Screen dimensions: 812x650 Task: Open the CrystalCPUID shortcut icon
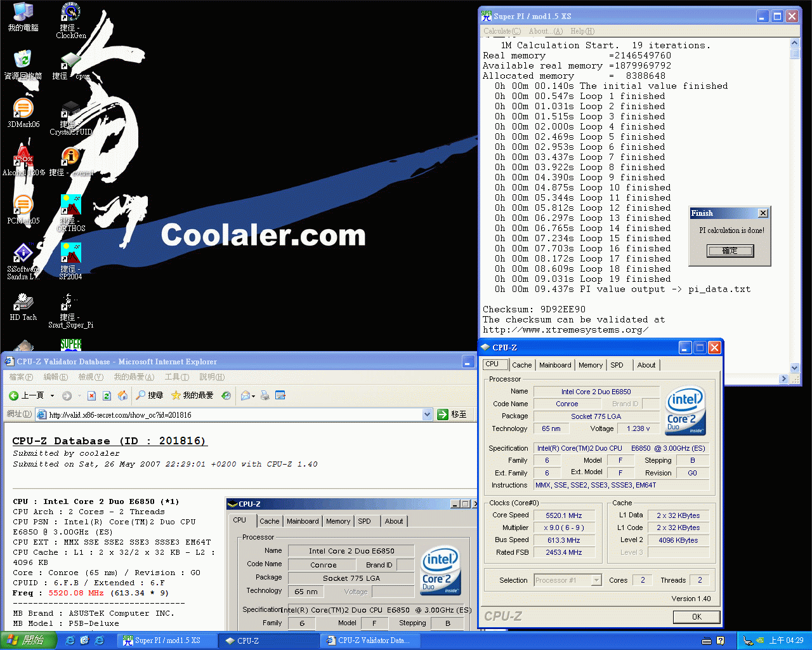click(x=70, y=117)
